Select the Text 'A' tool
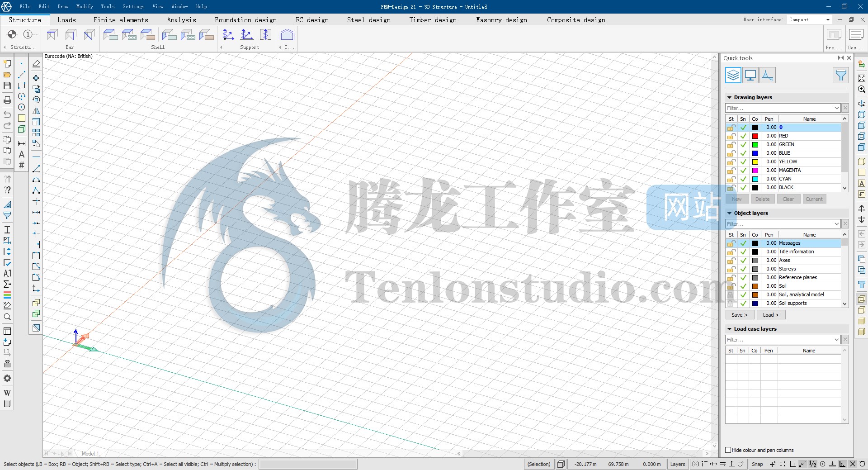868x470 pixels. point(22,154)
